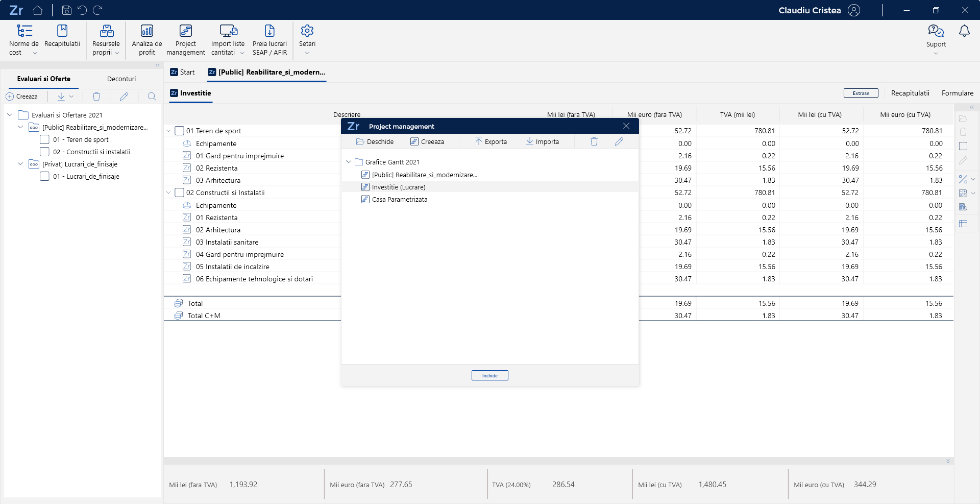Open the Resursele proprii dropdown
The image size is (980, 504).
tap(106, 39)
